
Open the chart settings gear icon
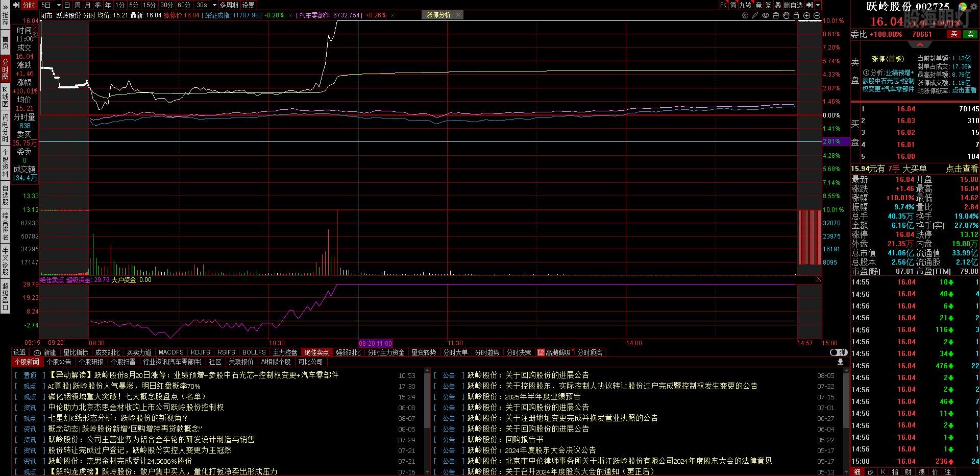pyautogui.click(x=745, y=15)
